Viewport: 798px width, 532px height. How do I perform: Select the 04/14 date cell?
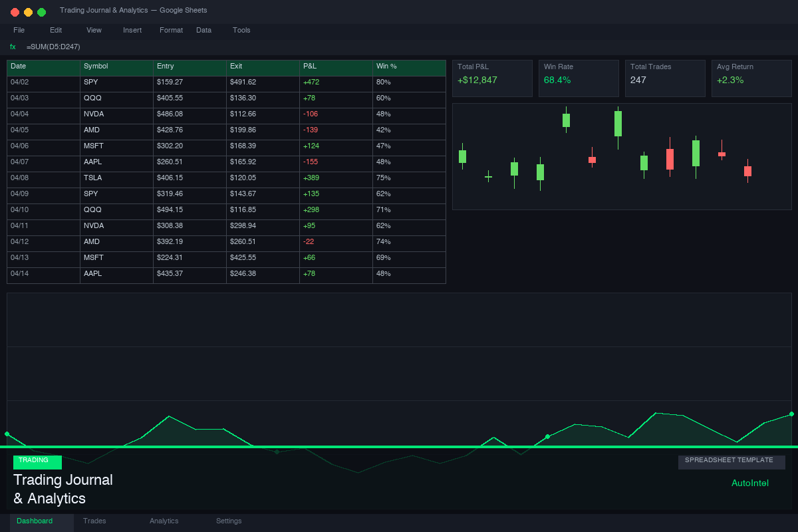pyautogui.click(x=43, y=274)
